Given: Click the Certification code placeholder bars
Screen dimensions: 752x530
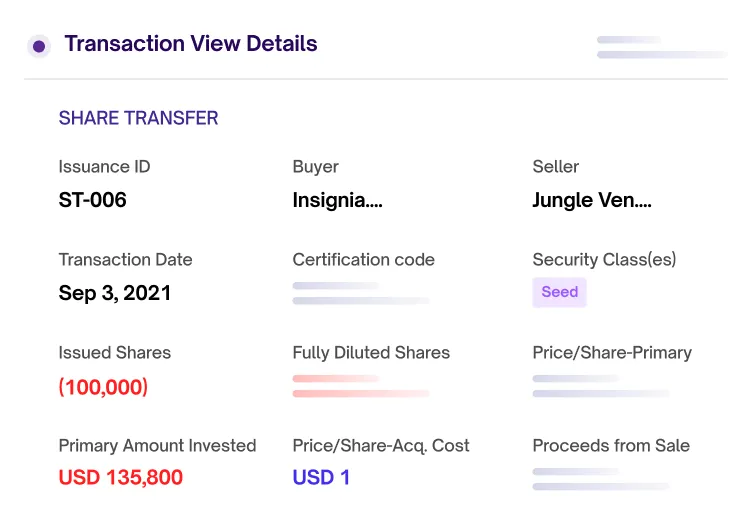Looking at the screenshot, I should pyautogui.click(x=360, y=293).
